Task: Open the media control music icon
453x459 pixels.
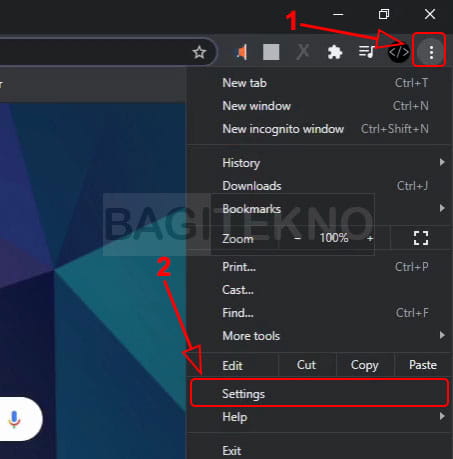Action: [367, 52]
